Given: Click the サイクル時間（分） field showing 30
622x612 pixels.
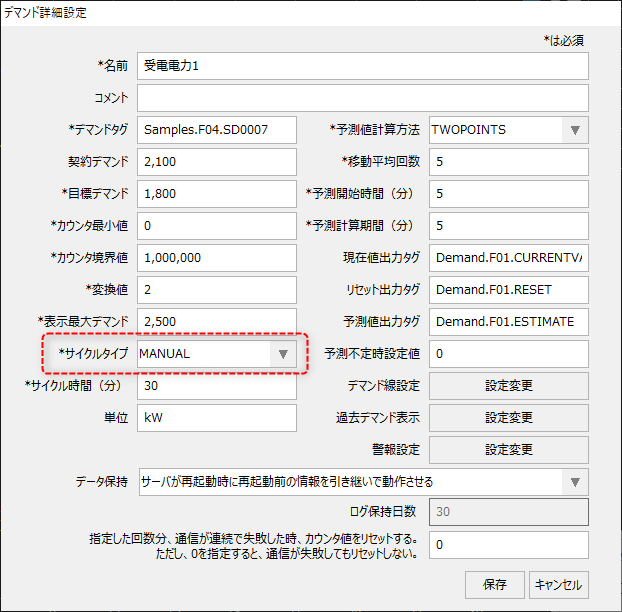Looking at the screenshot, I should click(217, 386).
